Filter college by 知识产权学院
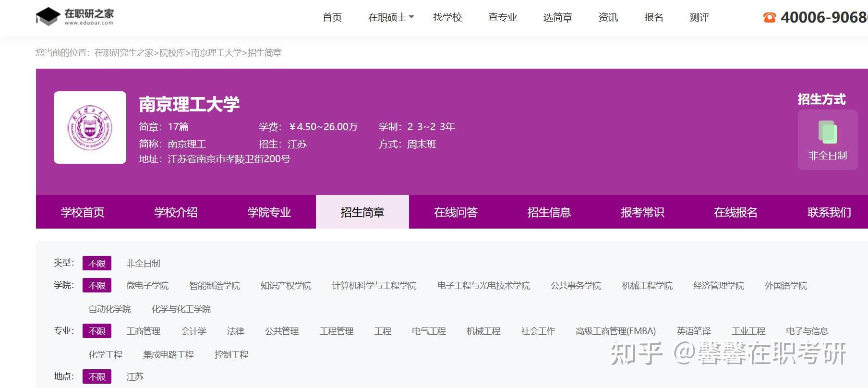This screenshot has height=388, width=868. (286, 285)
